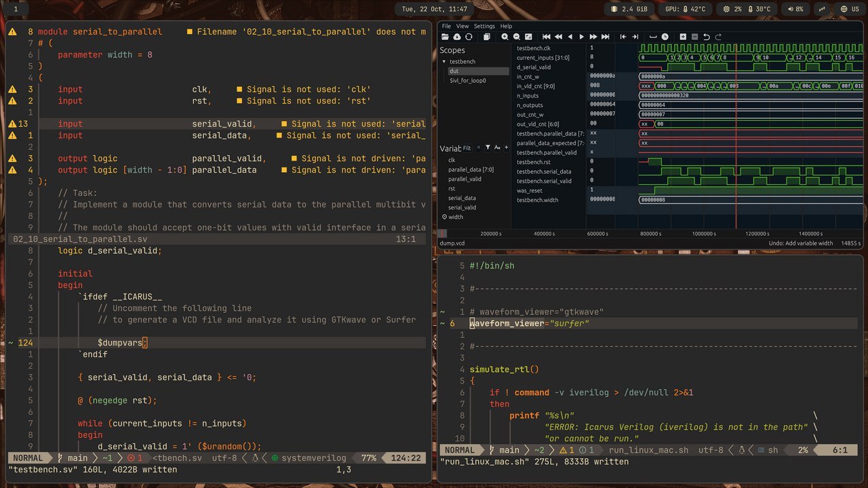
Task: Click the zoom in magnifier icon
Action: point(505,37)
